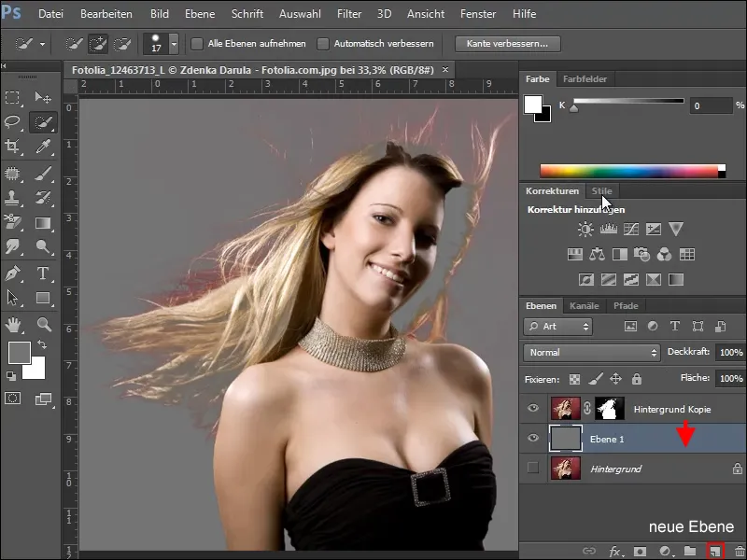
Task: Click the delete layer trash icon
Action: coord(739,552)
